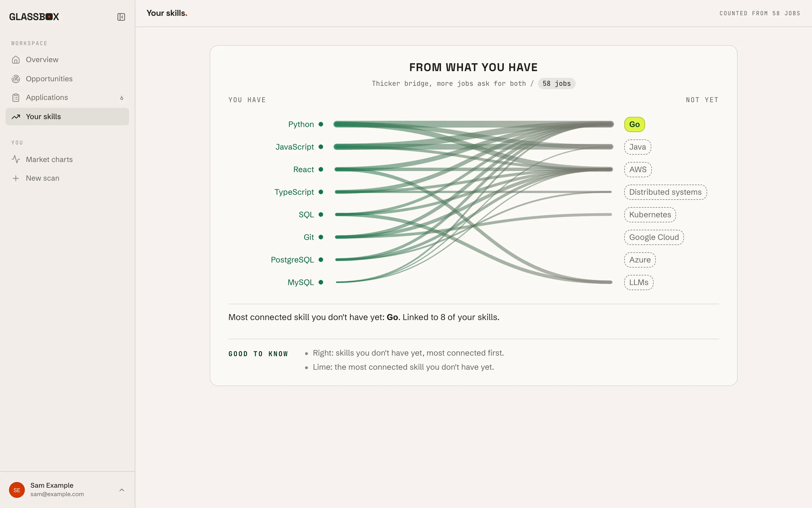Select the Kubernetes skill chip
This screenshot has height=508, width=812.
pos(650,215)
